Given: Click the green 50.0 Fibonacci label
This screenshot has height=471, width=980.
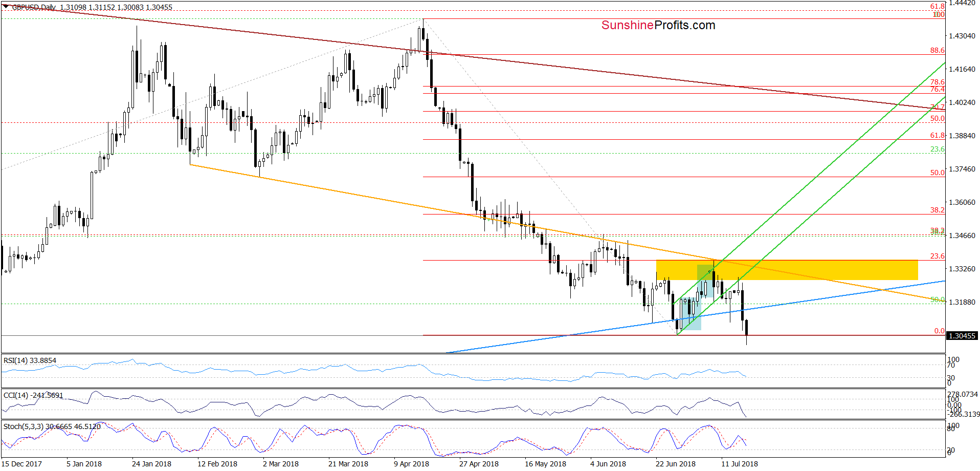Looking at the screenshot, I should click(x=937, y=300).
